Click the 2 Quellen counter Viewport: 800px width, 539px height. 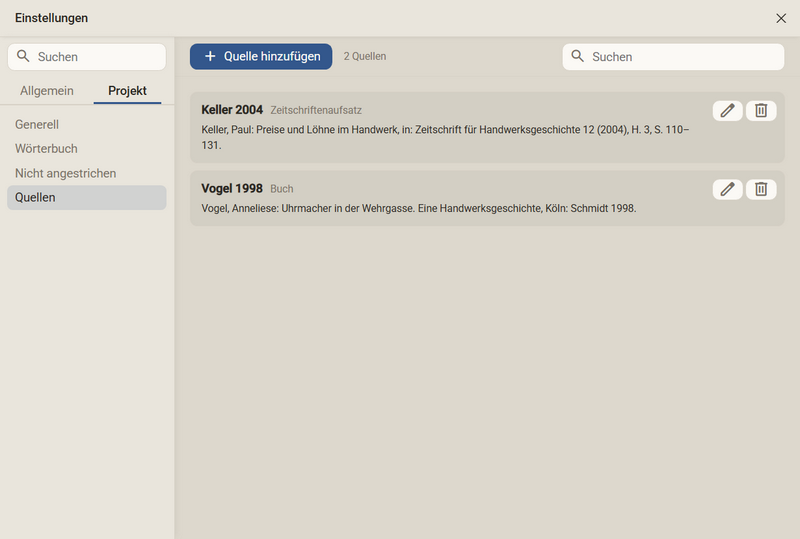click(364, 56)
